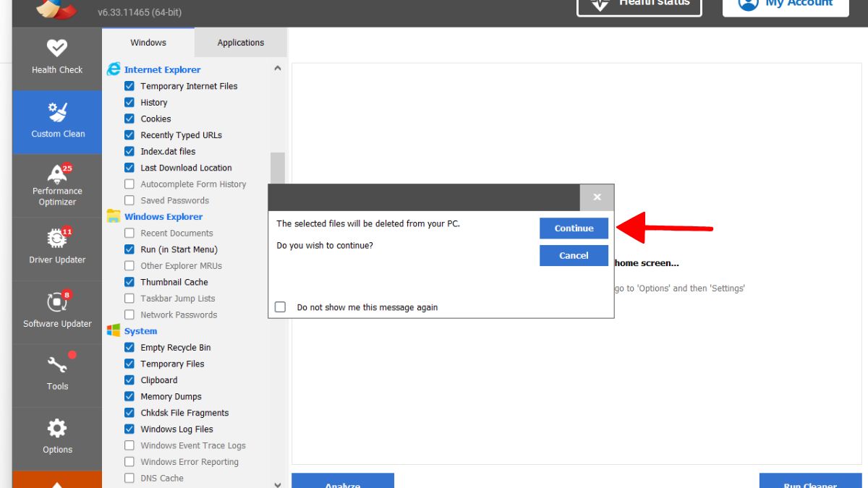868x488 pixels.
Task: Collapse the Internet Explorer section
Action: click(x=162, y=69)
